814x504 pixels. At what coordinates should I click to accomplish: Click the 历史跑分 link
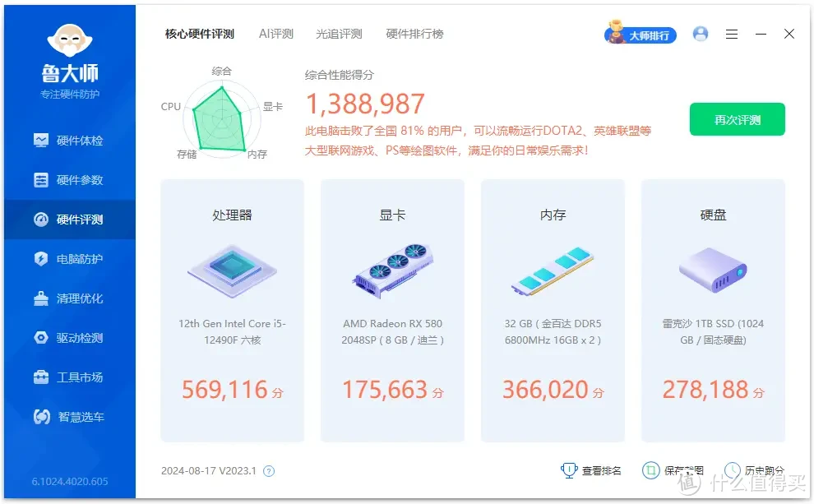pyautogui.click(x=764, y=471)
